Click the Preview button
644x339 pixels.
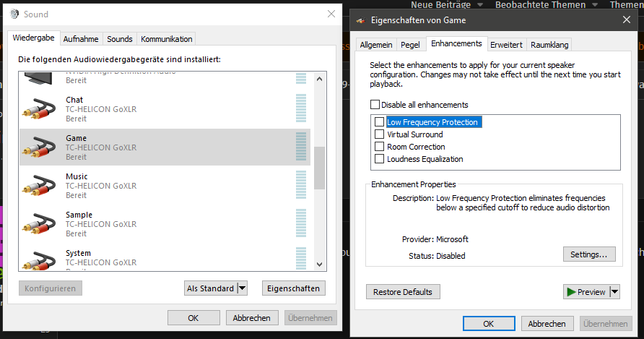(587, 292)
